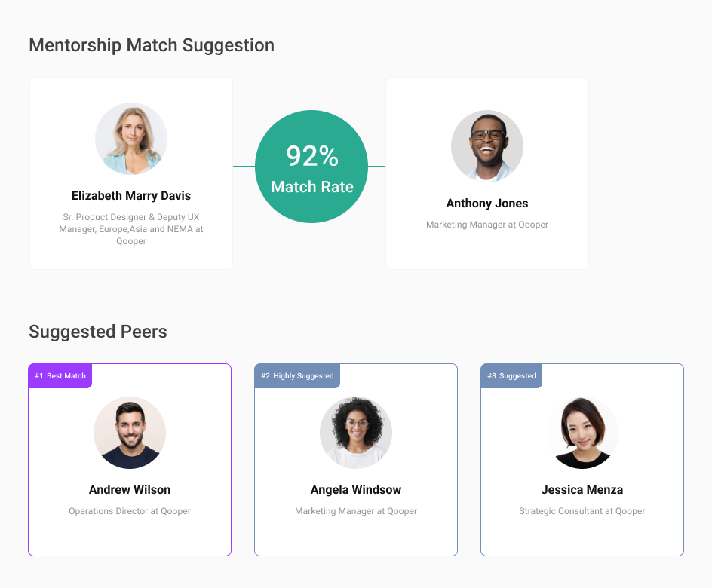
Task: Open Angela Windsow's profile name link
Action: (x=356, y=490)
